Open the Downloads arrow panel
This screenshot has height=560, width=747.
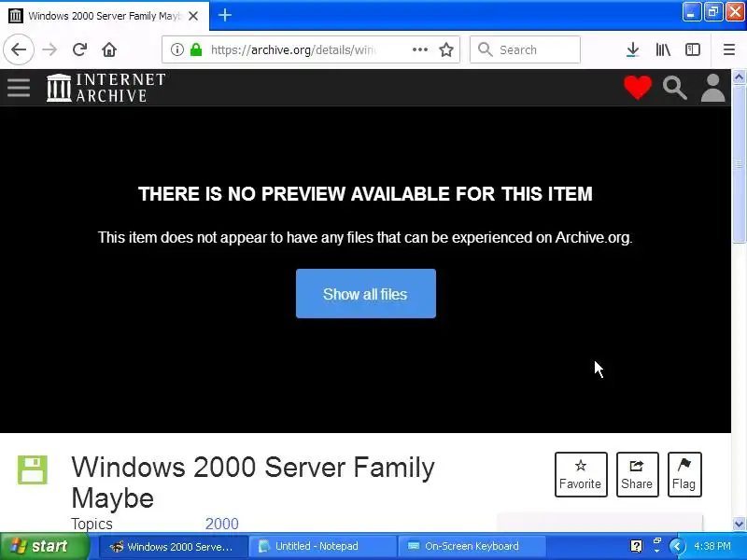click(x=632, y=49)
